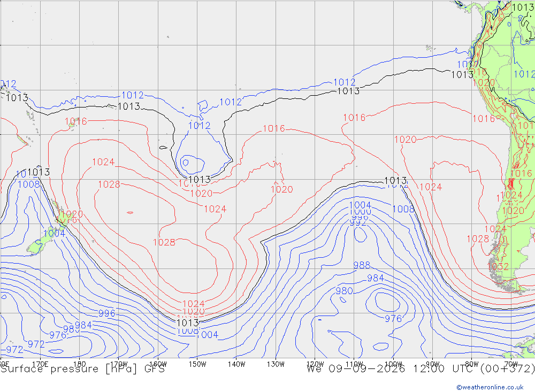Select the 1004 label over New Zealand
This screenshot has width=535, height=392.
54,233
